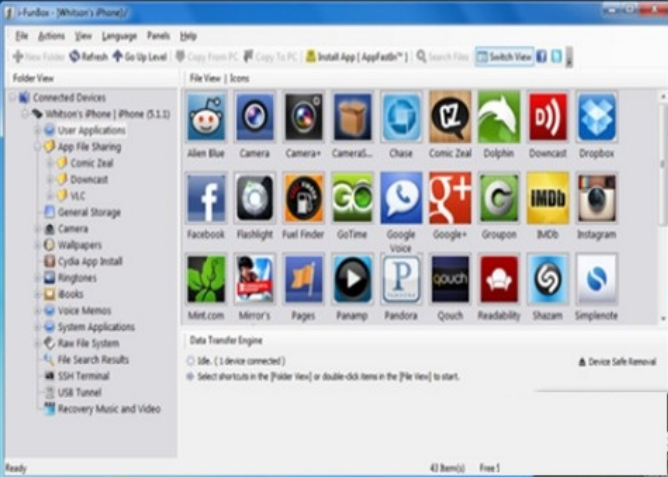Expand the Raw File System node
Viewport: 668px width, 477px height.
point(37,343)
